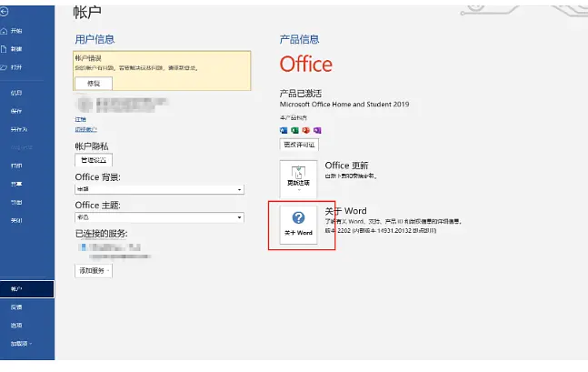588x372 pixels.
Task: Select the 帐户 (Account) sidebar item
Action: [x=27, y=289]
